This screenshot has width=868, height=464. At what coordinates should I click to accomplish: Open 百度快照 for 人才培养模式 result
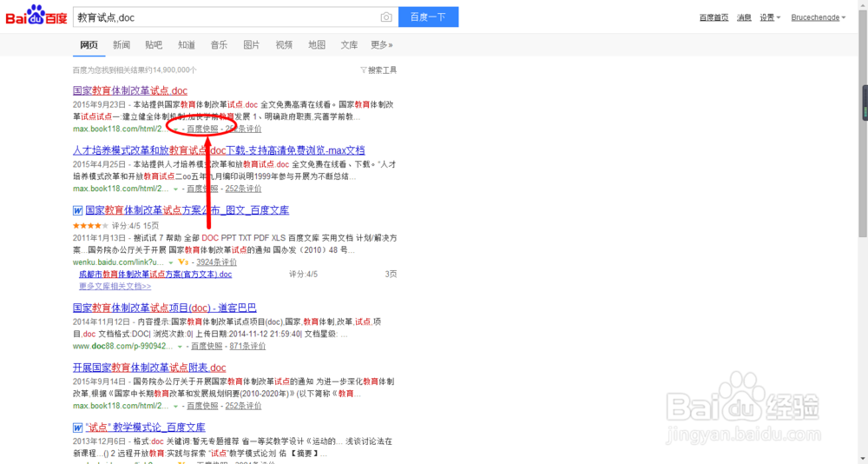pyautogui.click(x=202, y=189)
